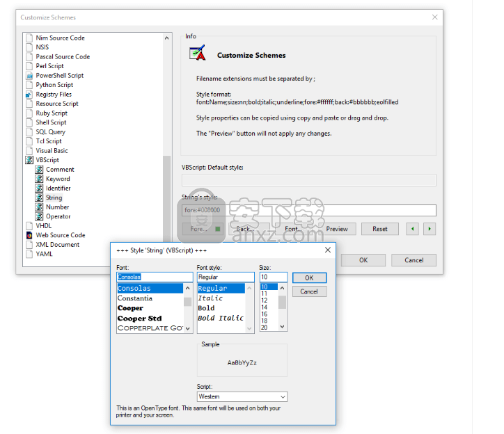This screenshot has width=504, height=434.
Task: Click the String's style text field
Action: click(x=308, y=210)
